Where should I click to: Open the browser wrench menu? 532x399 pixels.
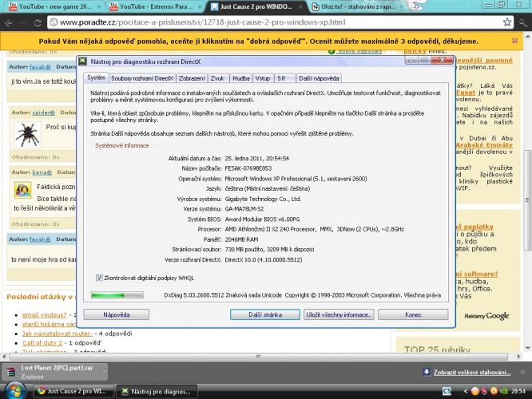[x=523, y=22]
